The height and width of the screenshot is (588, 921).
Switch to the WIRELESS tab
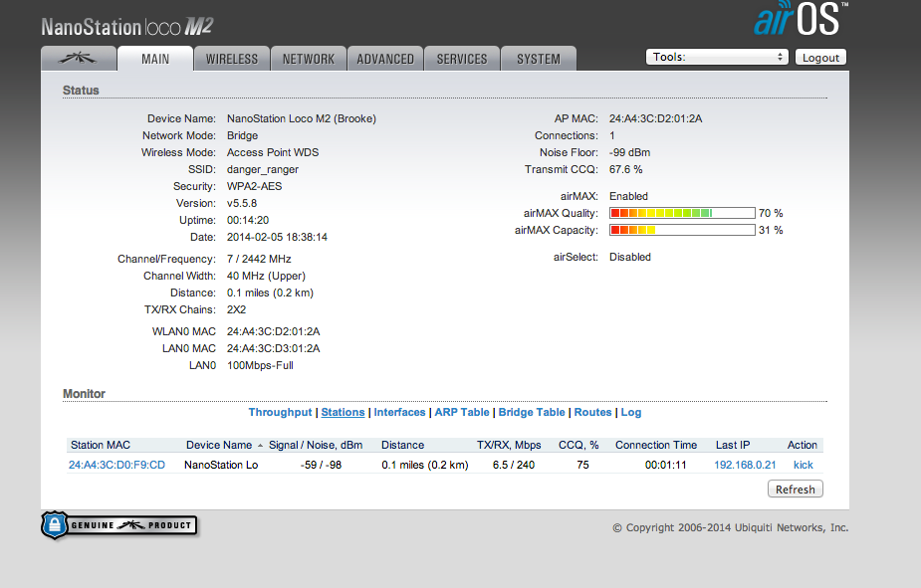[231, 59]
